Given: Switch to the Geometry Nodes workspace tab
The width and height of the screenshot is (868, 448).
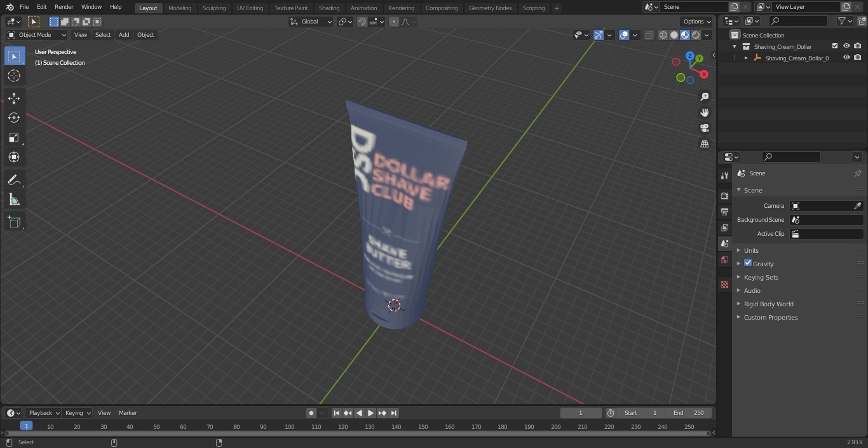Looking at the screenshot, I should click(x=490, y=8).
